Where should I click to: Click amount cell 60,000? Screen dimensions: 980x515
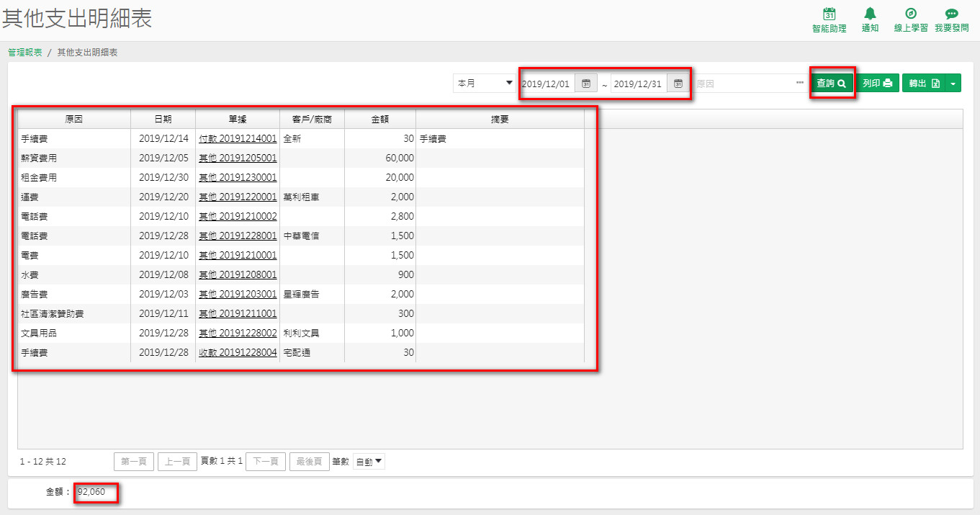[380, 158]
